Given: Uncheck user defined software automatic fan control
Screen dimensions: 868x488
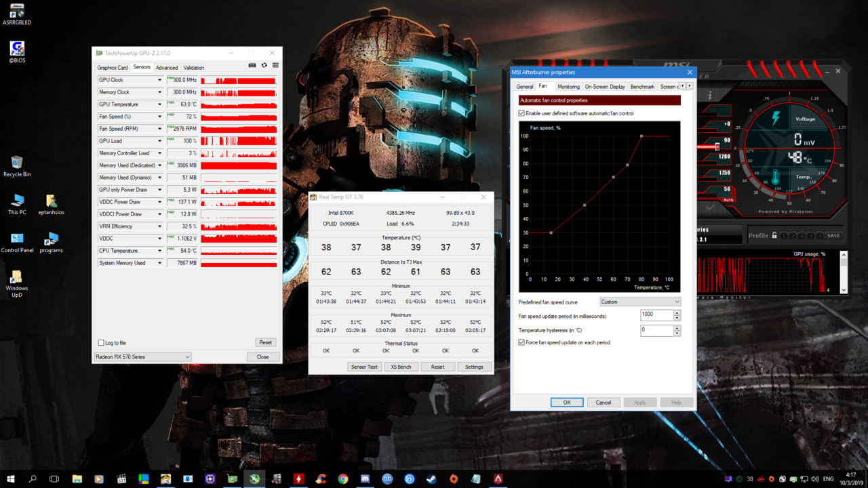Looking at the screenshot, I should pos(521,113).
